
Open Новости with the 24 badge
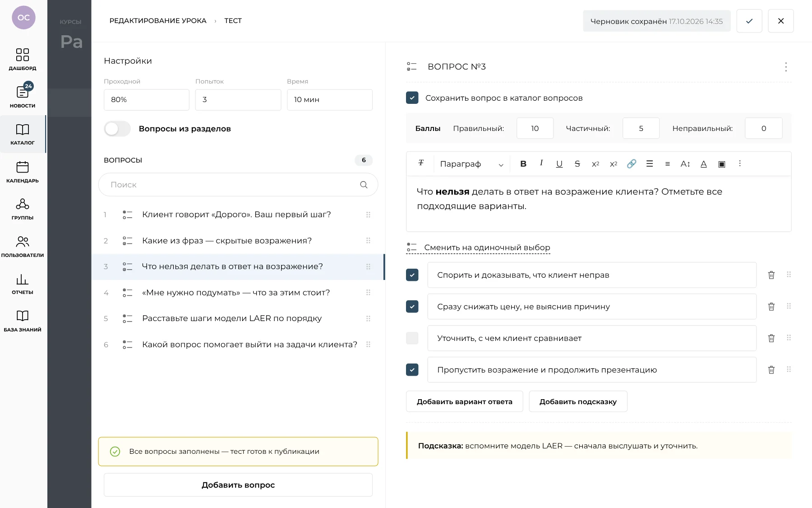[x=23, y=96]
